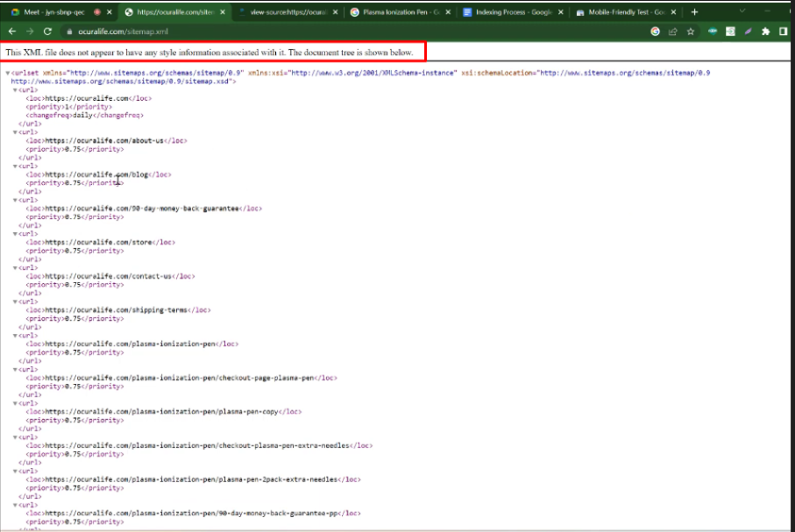Collapse the checkout-plasma-pen-extra-needles url node
Viewport: 795px width, 532px height.
click(x=15, y=437)
